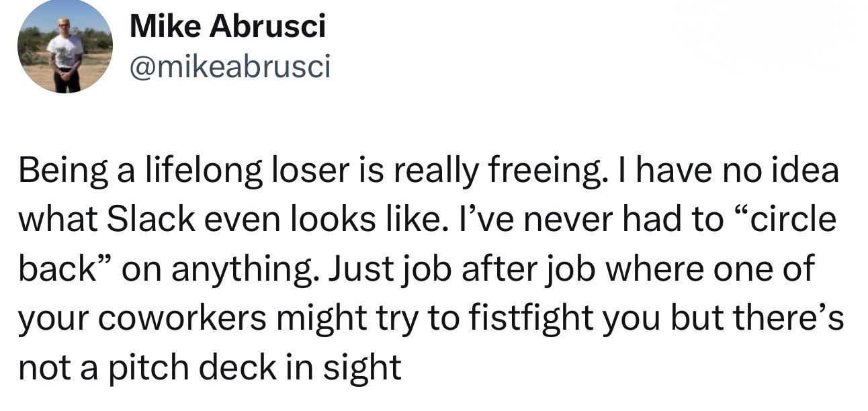Viewport: 868px width, 411px height.
Task: Click the @mikeabrusci handle
Action: (x=230, y=66)
